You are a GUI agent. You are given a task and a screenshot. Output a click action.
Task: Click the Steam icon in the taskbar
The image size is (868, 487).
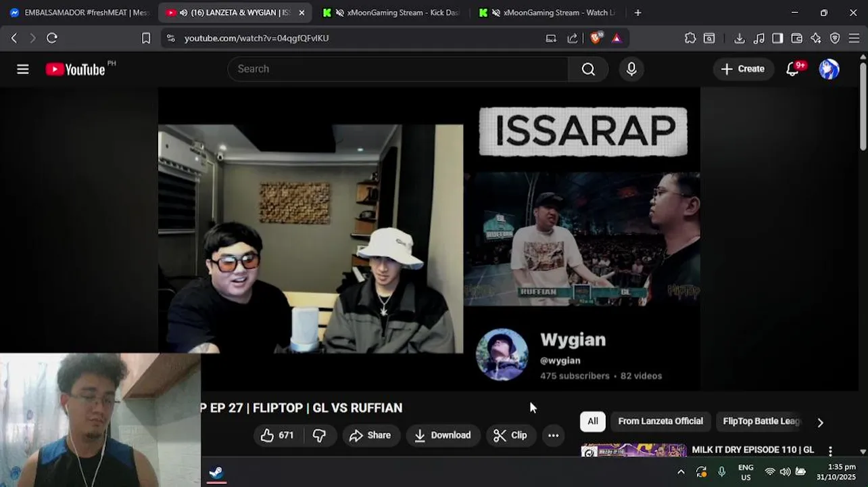(x=216, y=472)
